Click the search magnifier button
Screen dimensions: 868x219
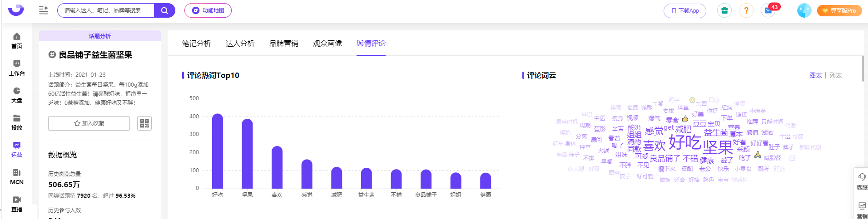pos(164,10)
